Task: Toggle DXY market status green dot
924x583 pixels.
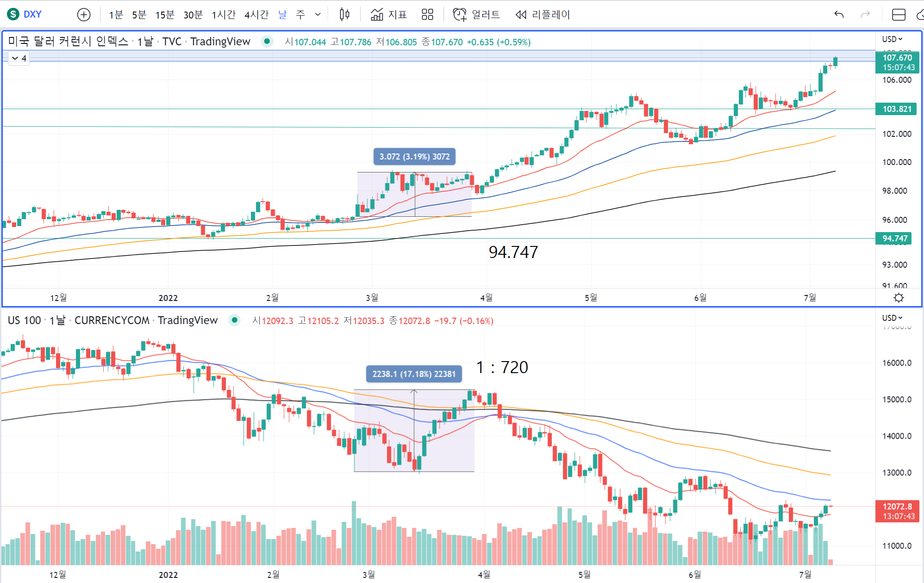Action: click(267, 42)
